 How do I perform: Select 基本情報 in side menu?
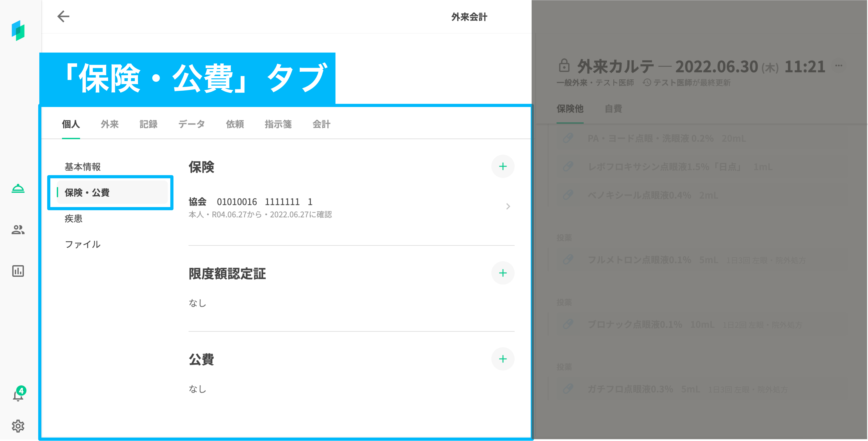tap(82, 167)
